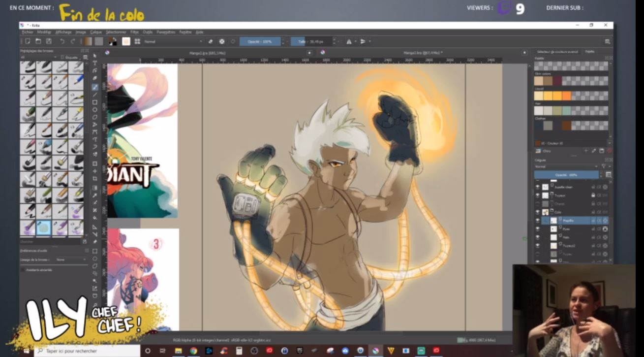Enable the 'Assistants aimantés' checkbox
Screen dimensions: 644x357
(23, 270)
